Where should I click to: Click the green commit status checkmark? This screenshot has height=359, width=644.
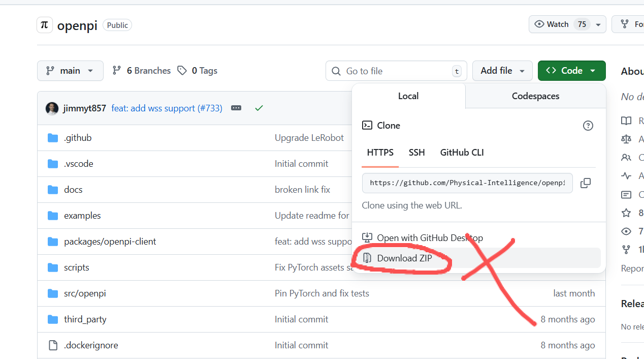click(259, 108)
